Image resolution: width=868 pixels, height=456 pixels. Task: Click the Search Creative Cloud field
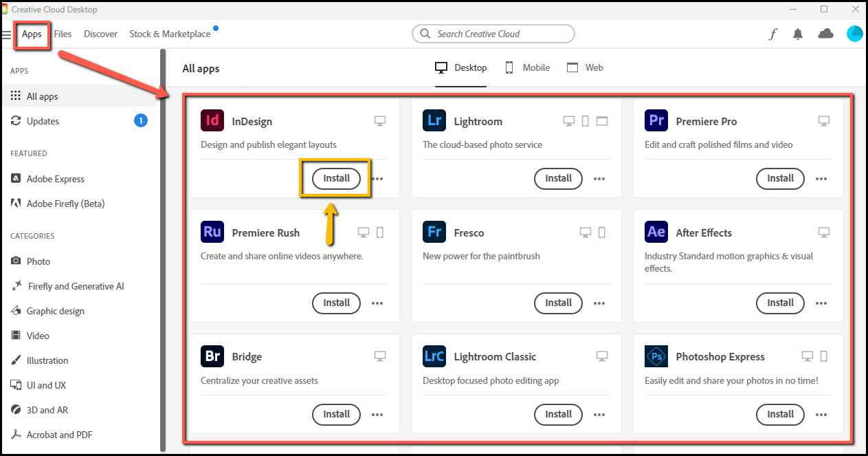pyautogui.click(x=493, y=34)
